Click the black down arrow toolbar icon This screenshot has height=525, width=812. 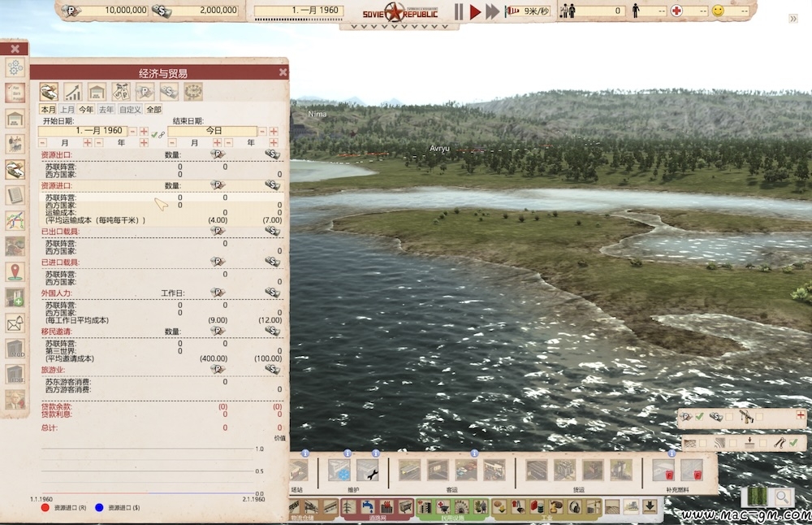[x=650, y=506]
